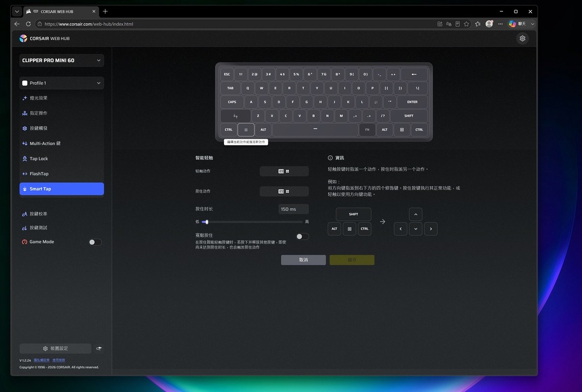Image resolution: width=582 pixels, height=392 pixels.
Task: Expand the Profile 1 dropdown
Action: point(61,83)
